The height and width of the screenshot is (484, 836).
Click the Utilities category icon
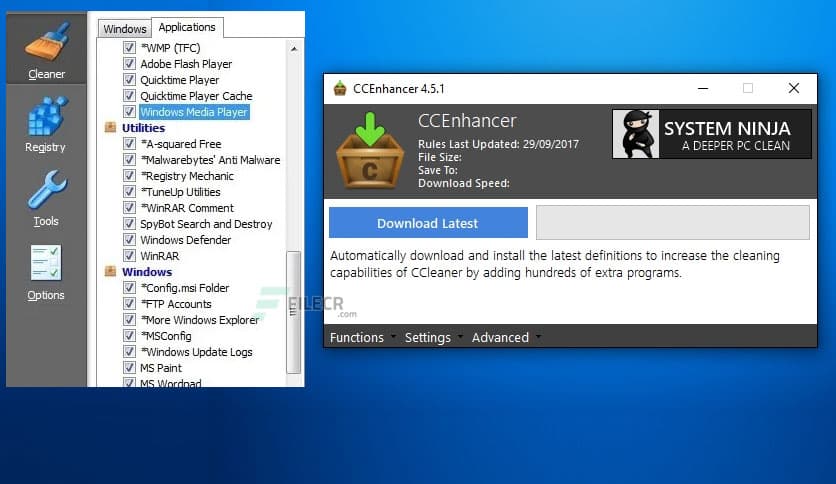pos(111,128)
